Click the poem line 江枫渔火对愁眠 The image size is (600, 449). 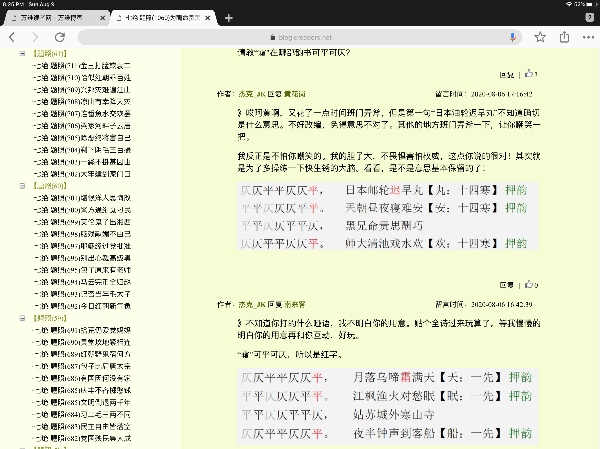coord(394,396)
